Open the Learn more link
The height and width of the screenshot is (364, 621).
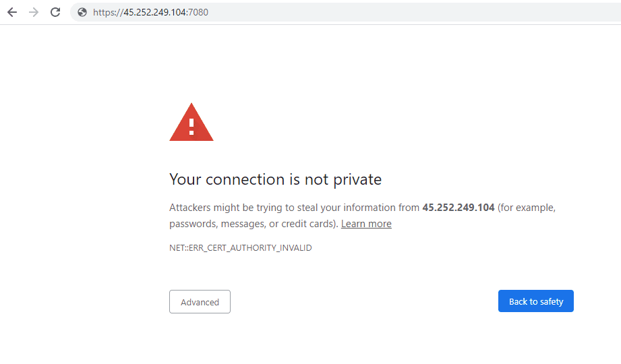point(366,224)
